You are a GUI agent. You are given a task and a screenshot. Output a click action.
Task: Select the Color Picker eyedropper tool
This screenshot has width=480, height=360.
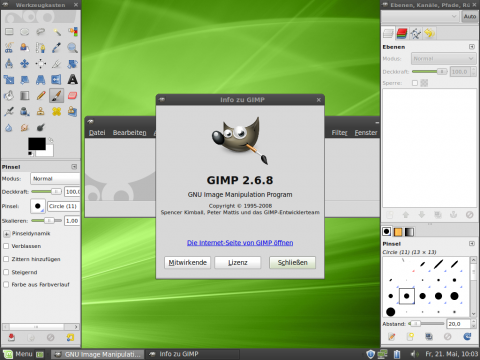tap(57, 48)
